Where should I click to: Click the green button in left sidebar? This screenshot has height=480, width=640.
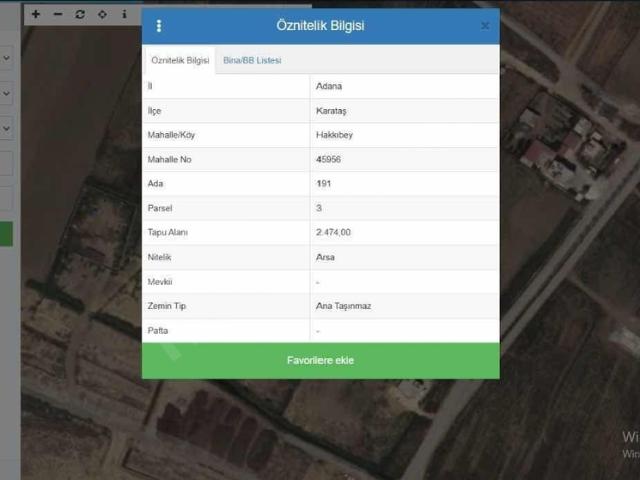point(6,234)
